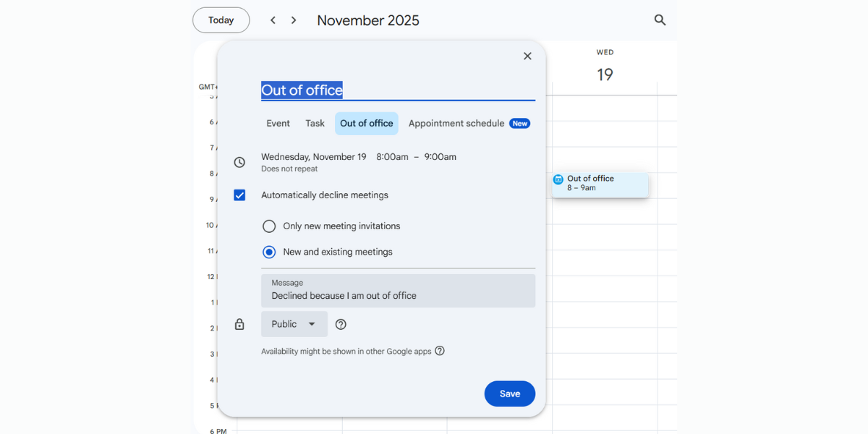
Task: Open the Public visibility dropdown
Action: [x=294, y=324]
